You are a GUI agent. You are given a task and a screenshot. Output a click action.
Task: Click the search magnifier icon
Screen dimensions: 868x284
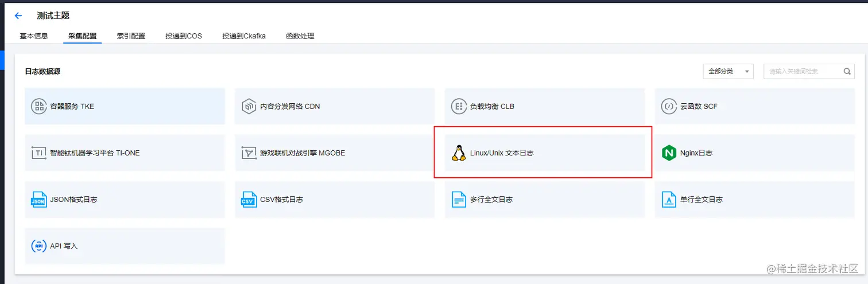tap(847, 72)
